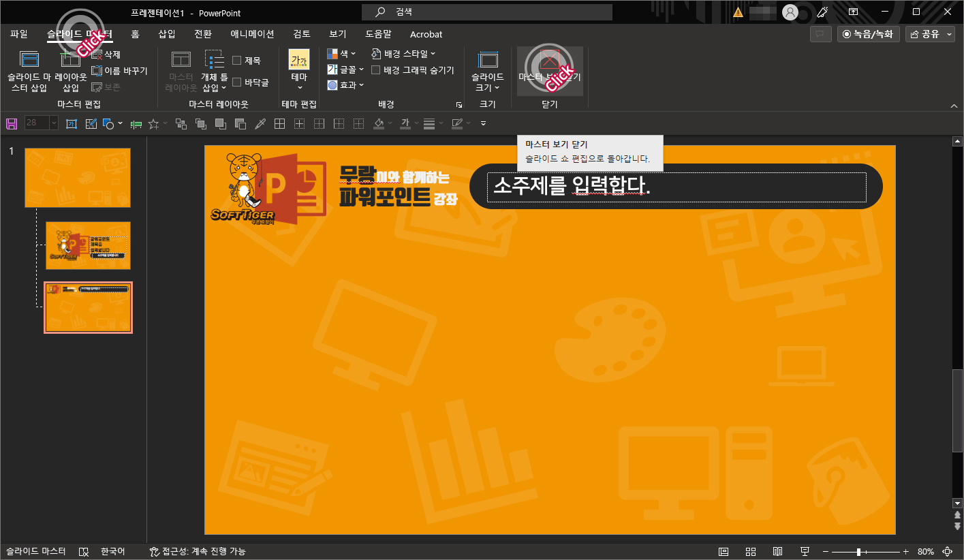This screenshot has width=964, height=560.
Task: Click the pencil shape outline icon
Action: click(x=457, y=123)
